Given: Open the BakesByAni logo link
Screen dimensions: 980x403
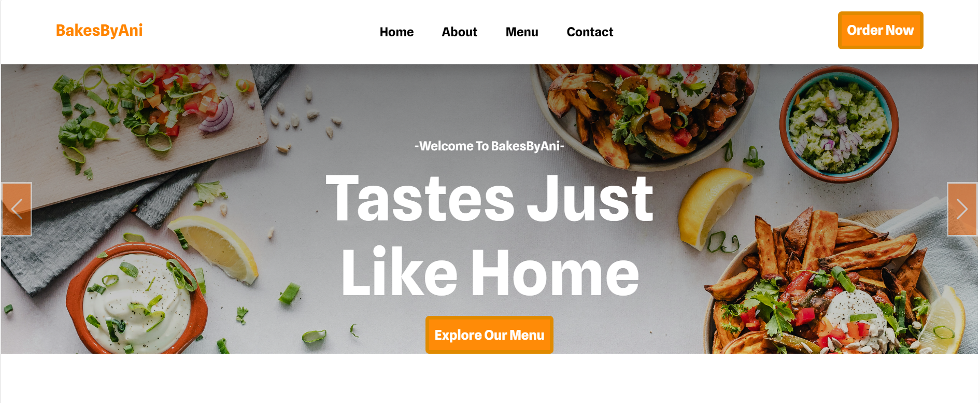Looking at the screenshot, I should (99, 31).
